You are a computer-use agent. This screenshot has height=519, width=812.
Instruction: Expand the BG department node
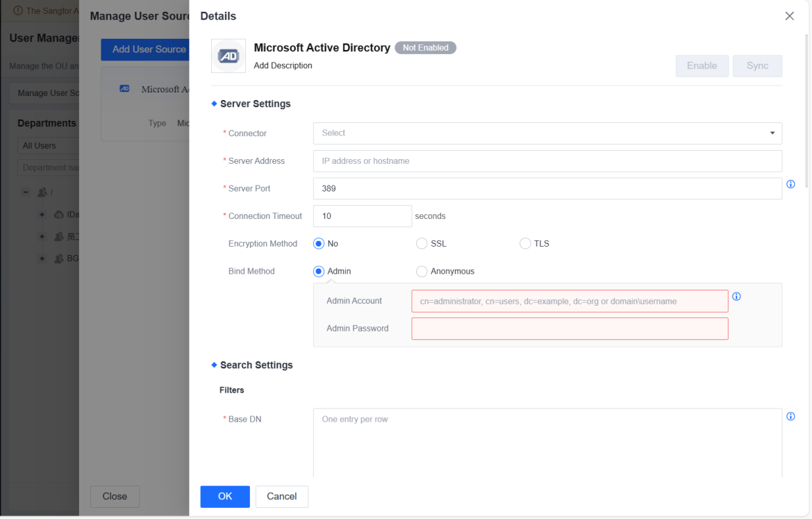pos(42,258)
